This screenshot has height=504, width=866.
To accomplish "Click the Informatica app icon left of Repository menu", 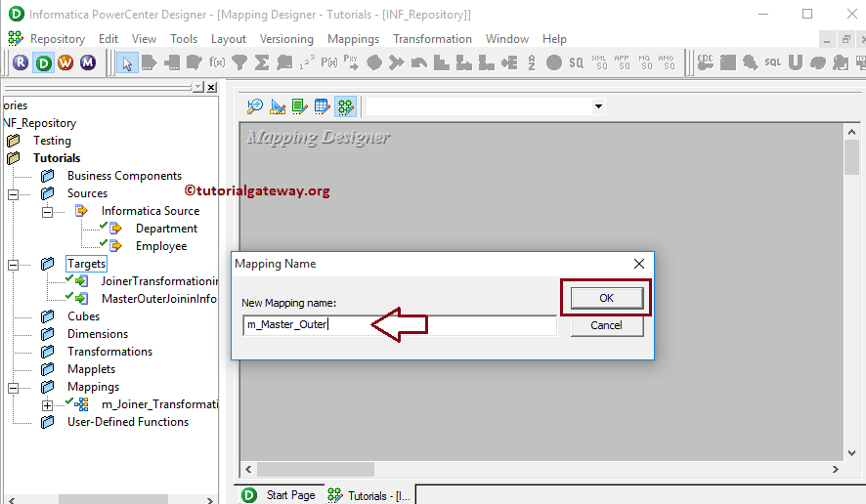I will click(x=15, y=38).
